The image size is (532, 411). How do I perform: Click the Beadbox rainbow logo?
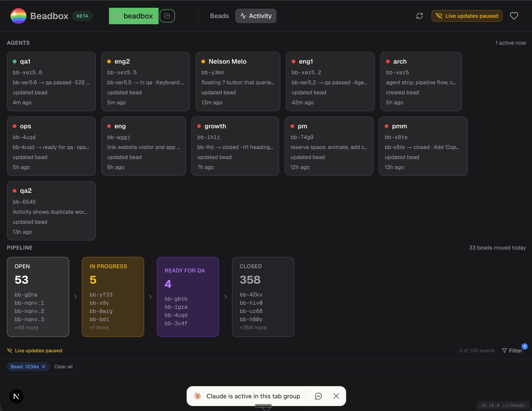click(x=18, y=16)
